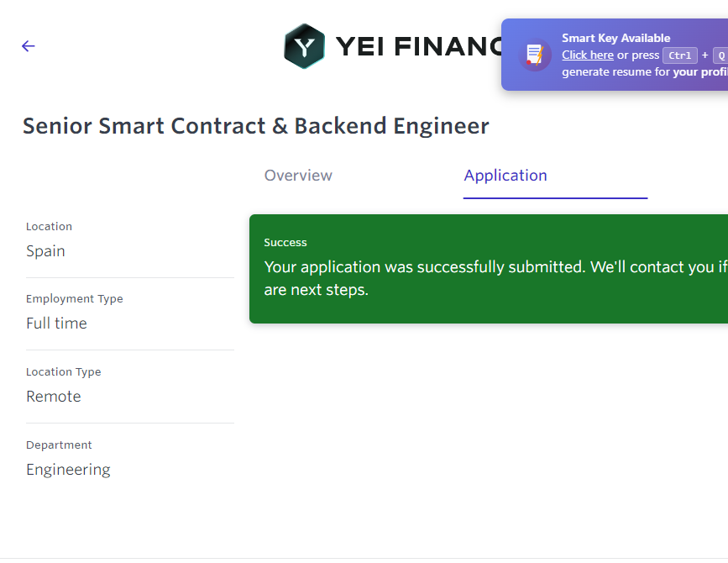Click the YEI FINANCE company name text
The height and width of the screenshot is (563, 728).
click(x=418, y=46)
